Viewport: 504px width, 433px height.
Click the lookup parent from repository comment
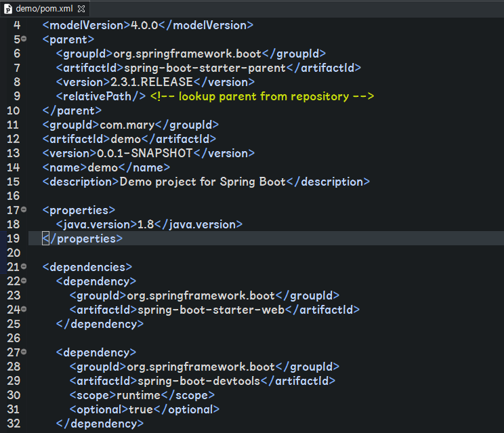pos(262,96)
